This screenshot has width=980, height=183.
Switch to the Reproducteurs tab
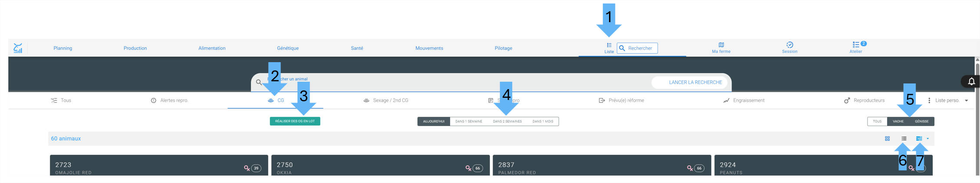click(864, 100)
